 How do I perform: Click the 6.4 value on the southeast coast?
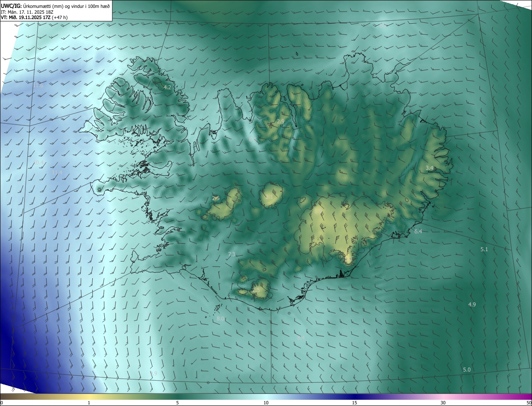coord(418,231)
